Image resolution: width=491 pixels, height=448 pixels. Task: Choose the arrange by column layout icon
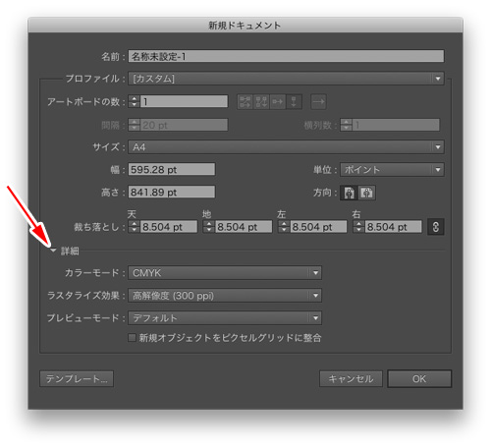tap(294, 101)
